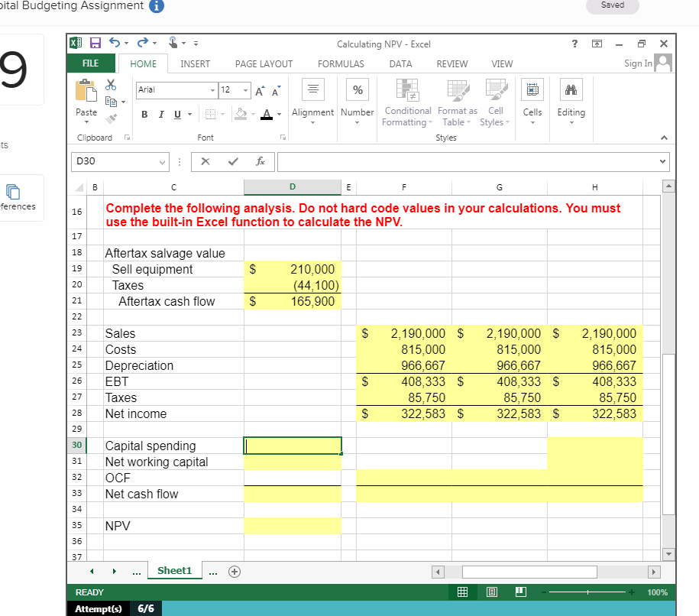
Task: Adjust the zoom slider in status bar
Action: tap(588, 592)
